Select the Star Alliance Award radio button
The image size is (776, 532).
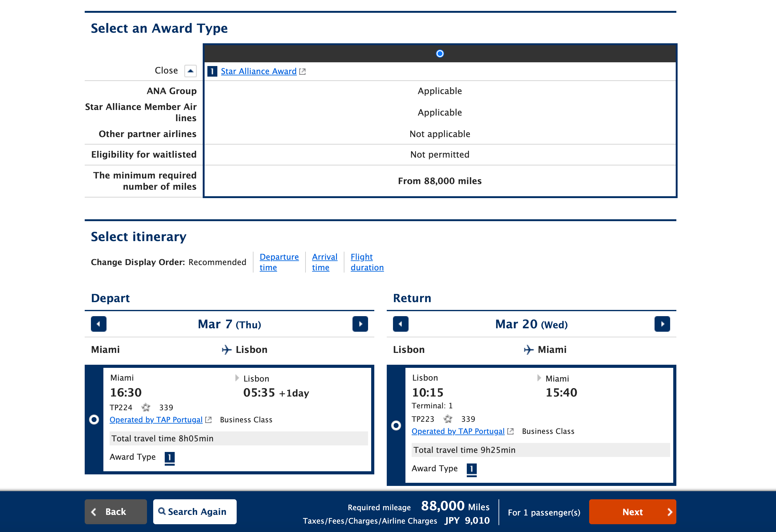pyautogui.click(x=440, y=54)
